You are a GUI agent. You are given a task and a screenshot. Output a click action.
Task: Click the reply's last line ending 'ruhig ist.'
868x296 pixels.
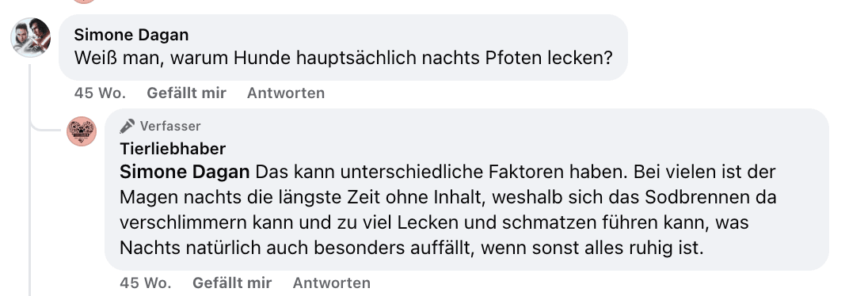click(411, 248)
